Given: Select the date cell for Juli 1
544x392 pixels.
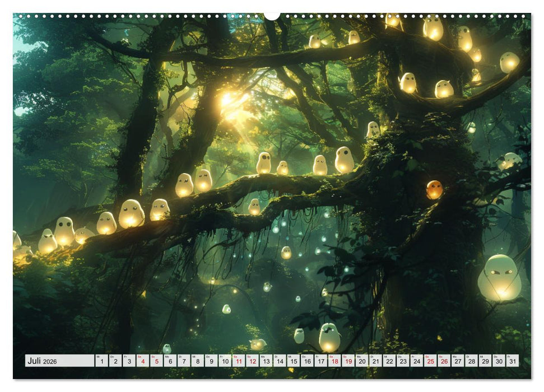Looking at the screenshot, I should (101, 362).
